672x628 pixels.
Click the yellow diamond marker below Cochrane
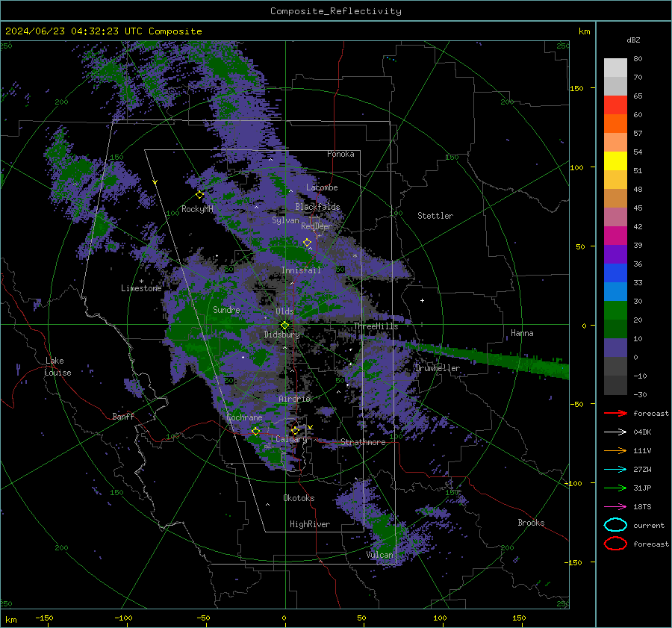256,431
